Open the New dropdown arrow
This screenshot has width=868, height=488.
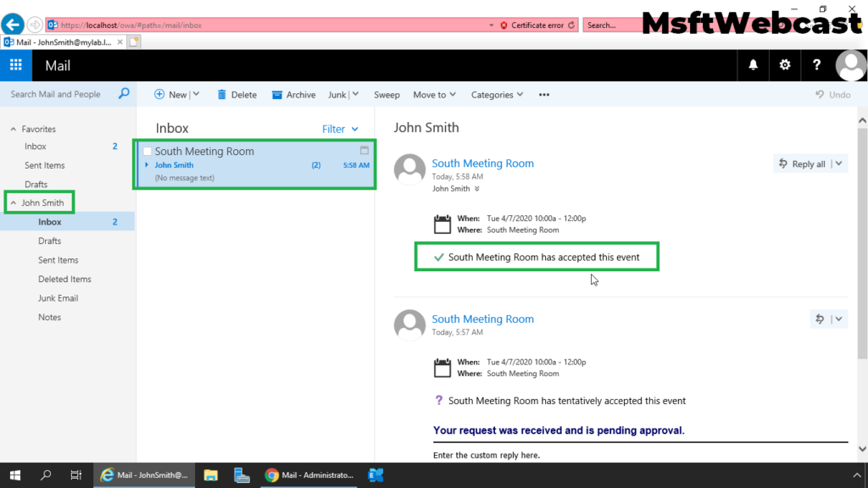click(196, 95)
